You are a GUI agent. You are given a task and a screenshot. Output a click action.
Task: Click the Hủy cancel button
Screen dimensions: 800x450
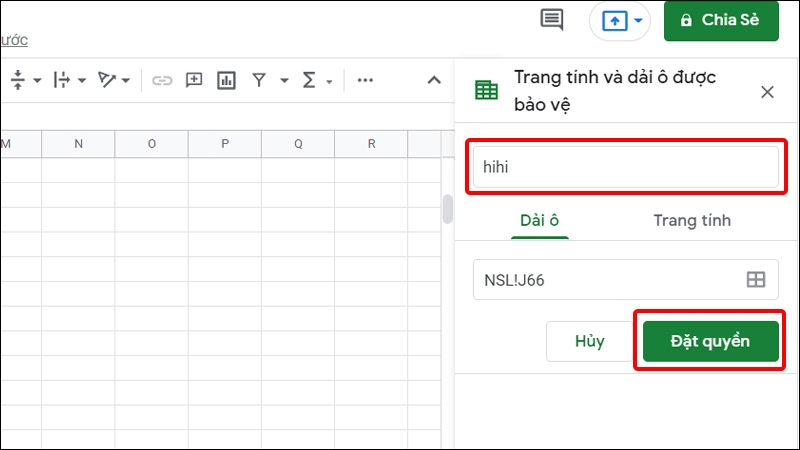pyautogui.click(x=589, y=341)
